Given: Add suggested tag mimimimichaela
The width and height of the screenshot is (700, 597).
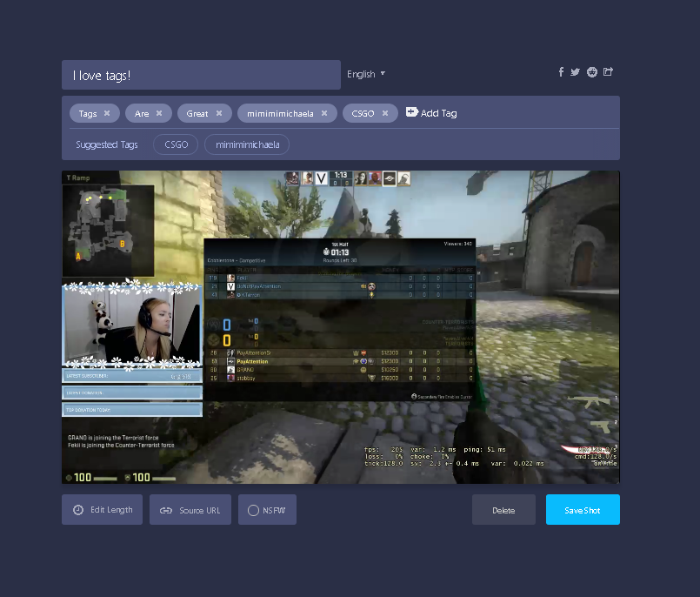Looking at the screenshot, I should [247, 144].
